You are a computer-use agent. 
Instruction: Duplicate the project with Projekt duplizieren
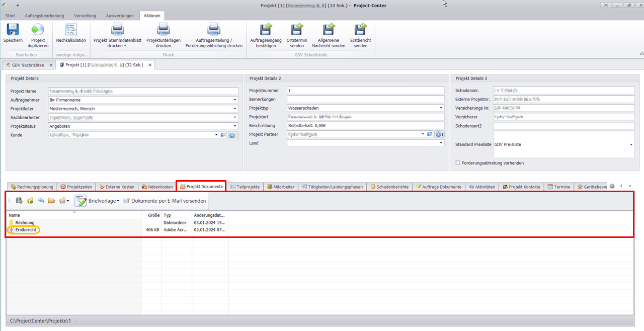38,30
